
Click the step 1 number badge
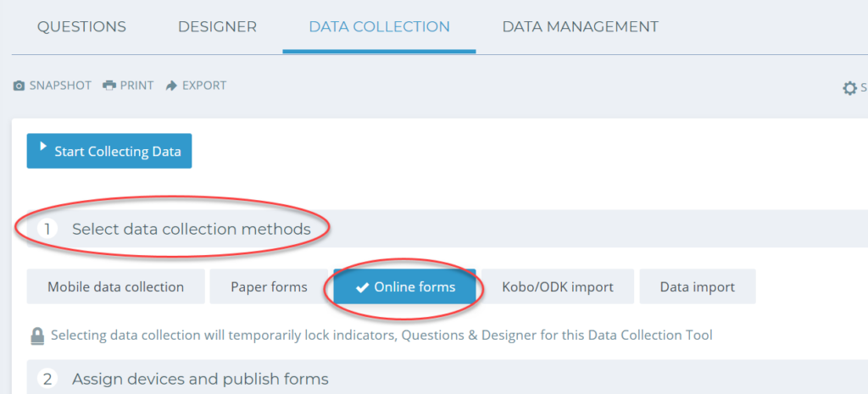coord(47,229)
